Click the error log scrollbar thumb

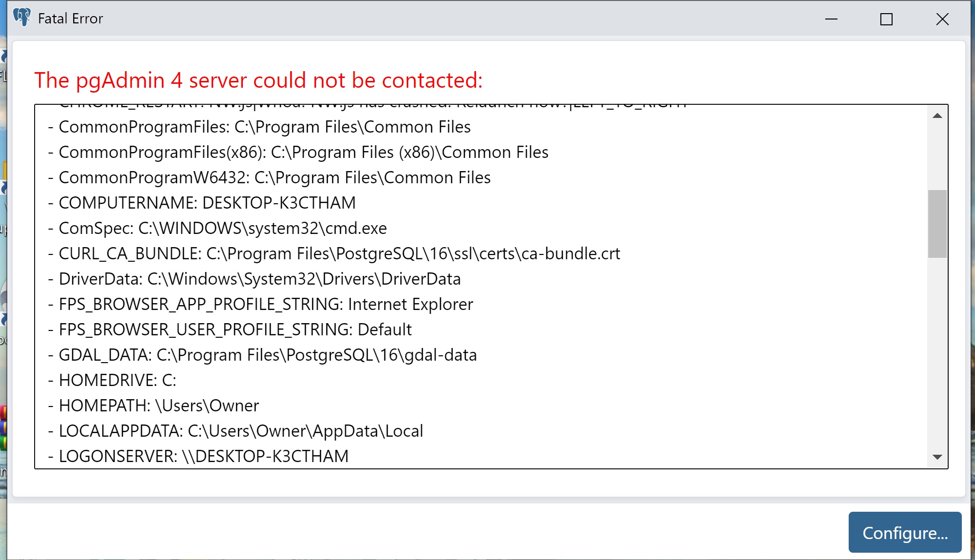click(x=937, y=224)
